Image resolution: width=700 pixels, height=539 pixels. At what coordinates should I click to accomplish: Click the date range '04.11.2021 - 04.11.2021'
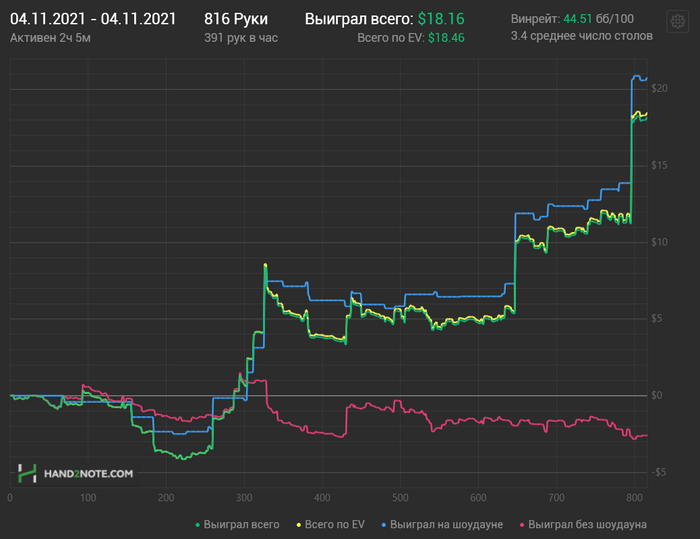tap(93, 19)
